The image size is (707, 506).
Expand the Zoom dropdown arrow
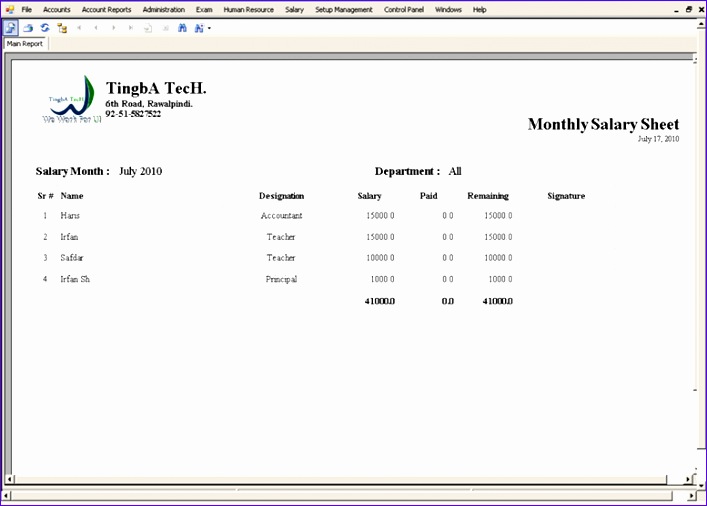coord(209,28)
